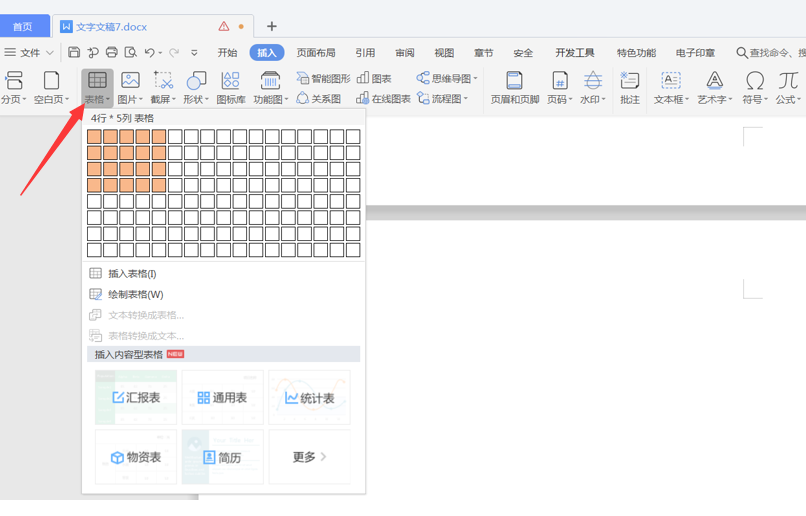Click the Redo arrow icon
This screenshot has width=806, height=516.
[x=174, y=52]
